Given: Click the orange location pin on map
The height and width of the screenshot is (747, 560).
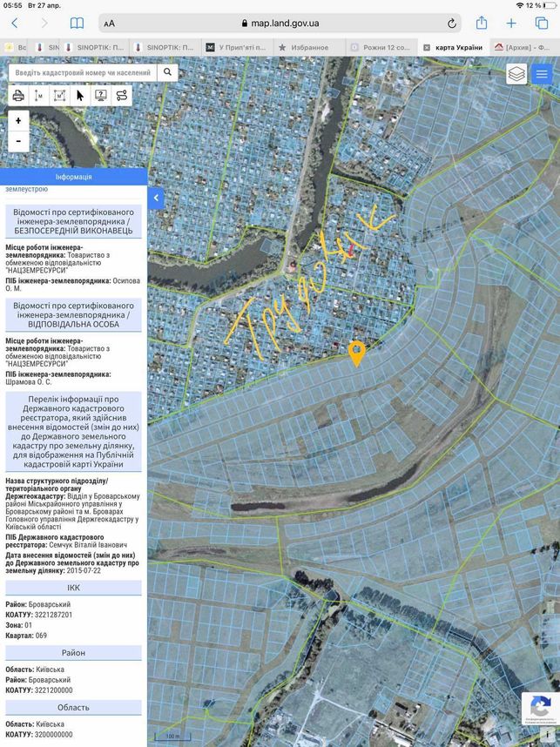Looking at the screenshot, I should (356, 353).
